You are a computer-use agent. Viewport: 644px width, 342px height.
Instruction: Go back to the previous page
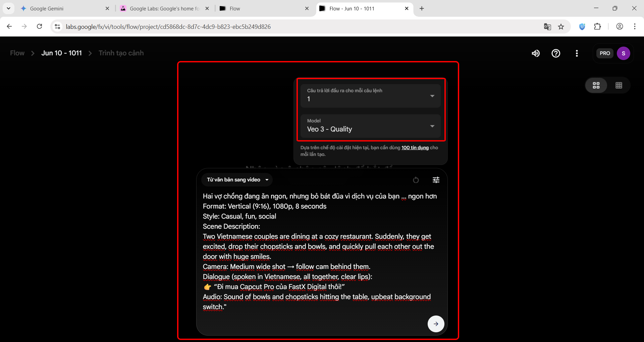pyautogui.click(x=9, y=26)
